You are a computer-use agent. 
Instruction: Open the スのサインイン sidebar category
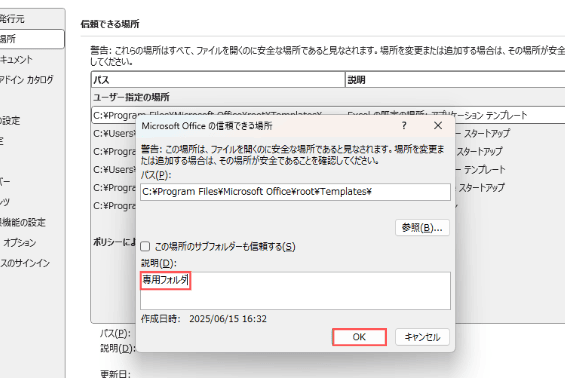tap(25, 263)
